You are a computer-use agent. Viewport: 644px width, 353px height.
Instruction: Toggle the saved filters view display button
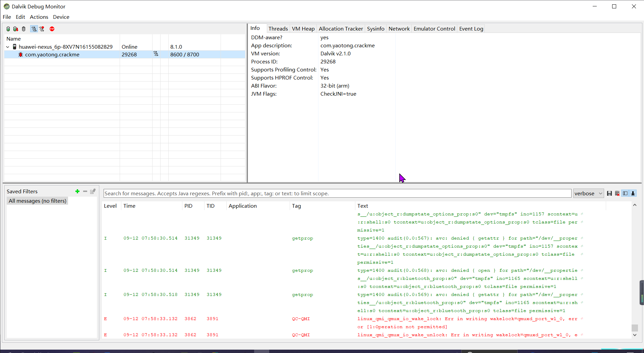625,193
